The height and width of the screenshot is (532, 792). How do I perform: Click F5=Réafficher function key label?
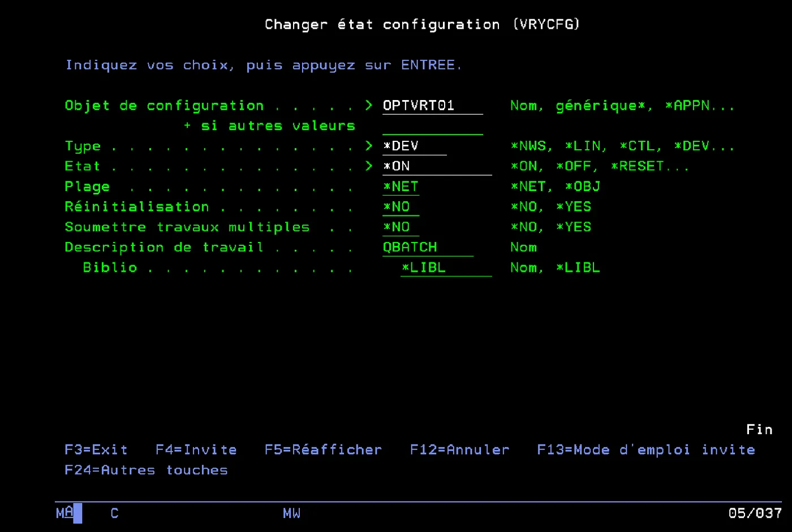pos(323,450)
